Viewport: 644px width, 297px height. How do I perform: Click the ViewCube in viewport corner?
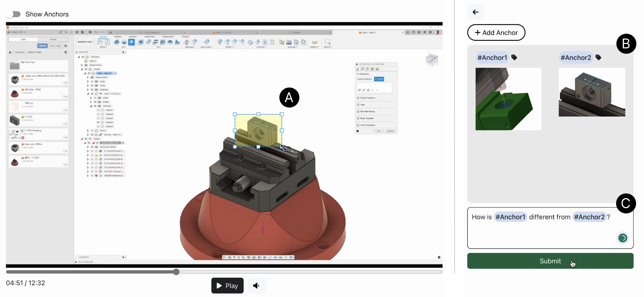(x=432, y=59)
